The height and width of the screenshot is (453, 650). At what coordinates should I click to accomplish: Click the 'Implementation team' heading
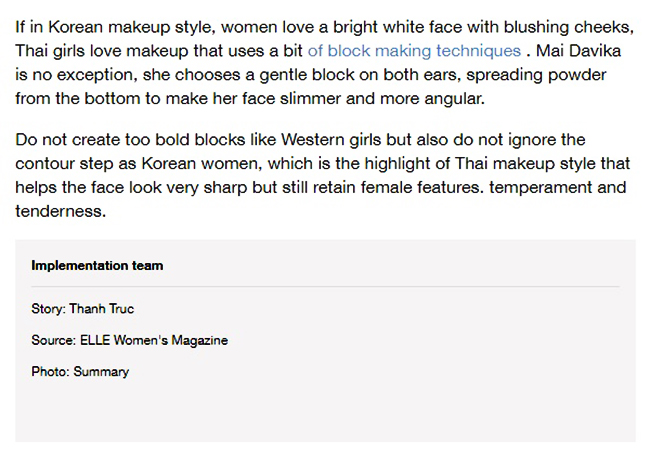[x=97, y=266]
